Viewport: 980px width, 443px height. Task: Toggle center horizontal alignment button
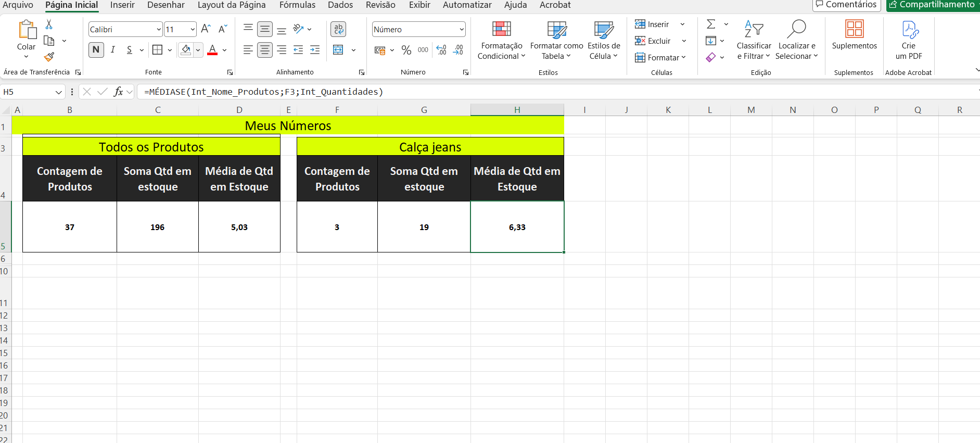coord(265,50)
